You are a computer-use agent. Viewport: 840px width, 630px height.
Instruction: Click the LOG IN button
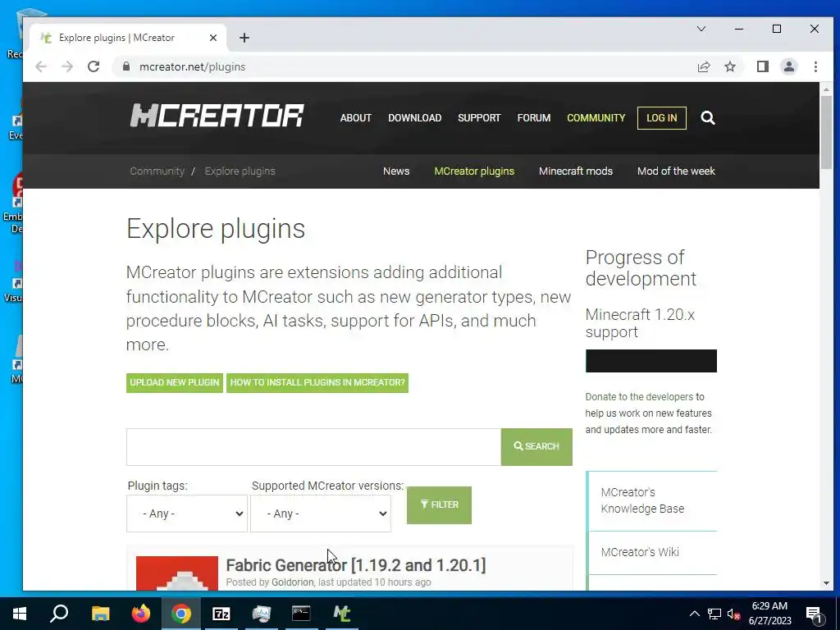662,118
